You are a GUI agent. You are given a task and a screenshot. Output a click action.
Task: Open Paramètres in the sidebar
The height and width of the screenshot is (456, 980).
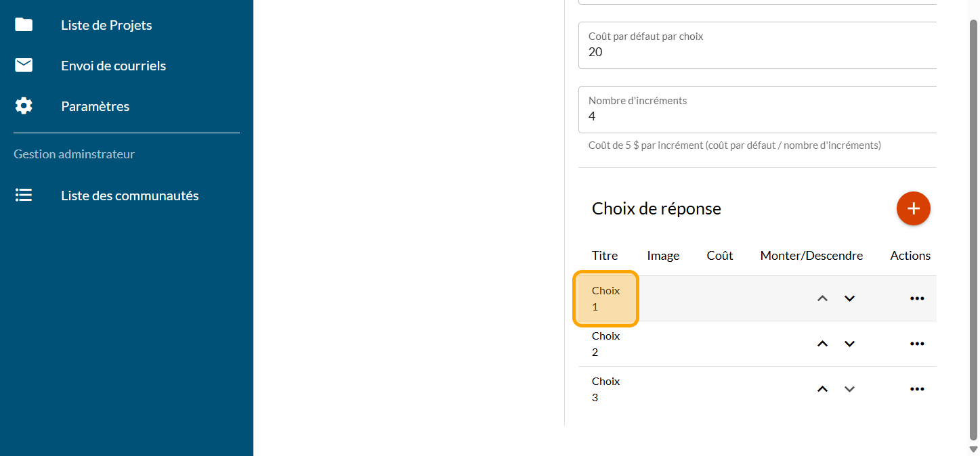pos(95,106)
